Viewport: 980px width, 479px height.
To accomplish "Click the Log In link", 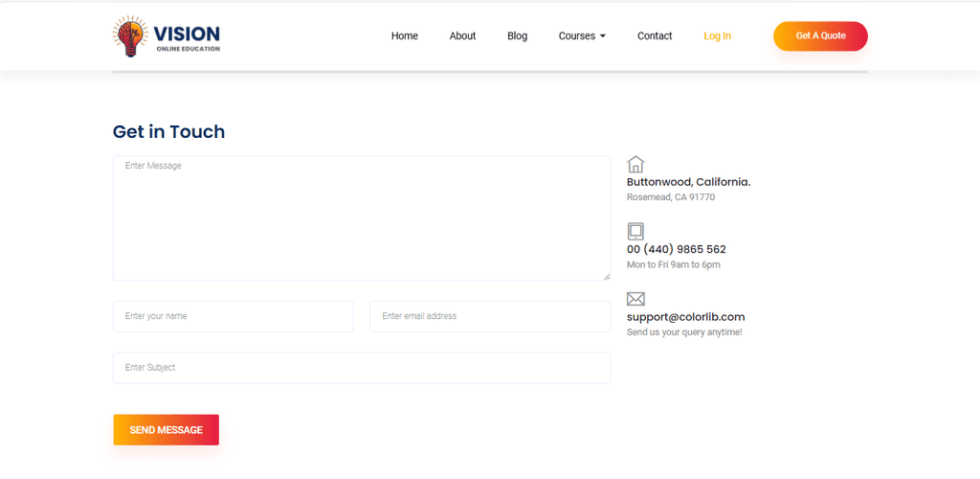I will 717,36.
